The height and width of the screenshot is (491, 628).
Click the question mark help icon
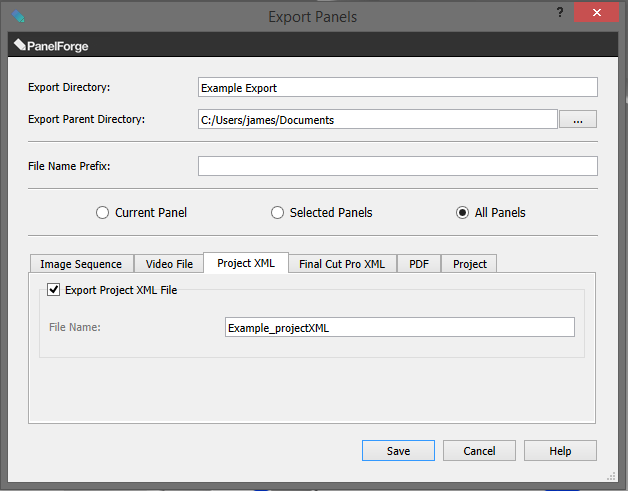point(558,11)
